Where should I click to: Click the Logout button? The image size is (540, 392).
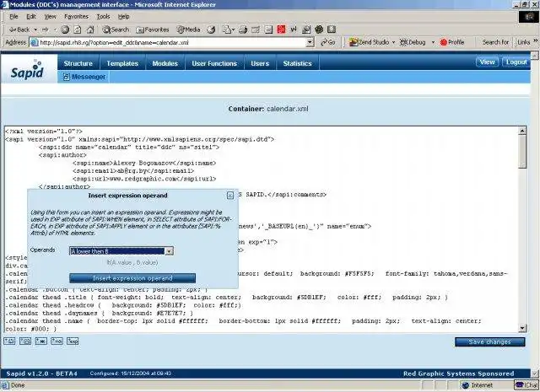coord(516,62)
